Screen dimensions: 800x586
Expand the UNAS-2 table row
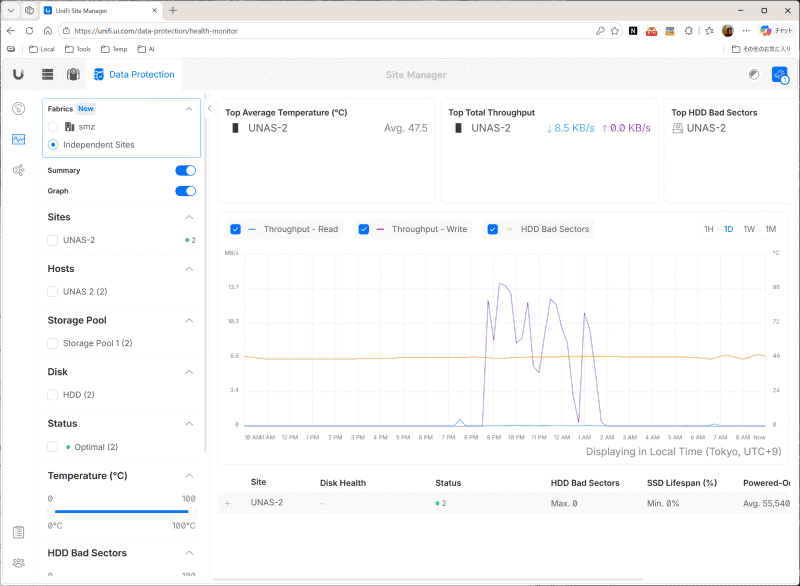228,503
